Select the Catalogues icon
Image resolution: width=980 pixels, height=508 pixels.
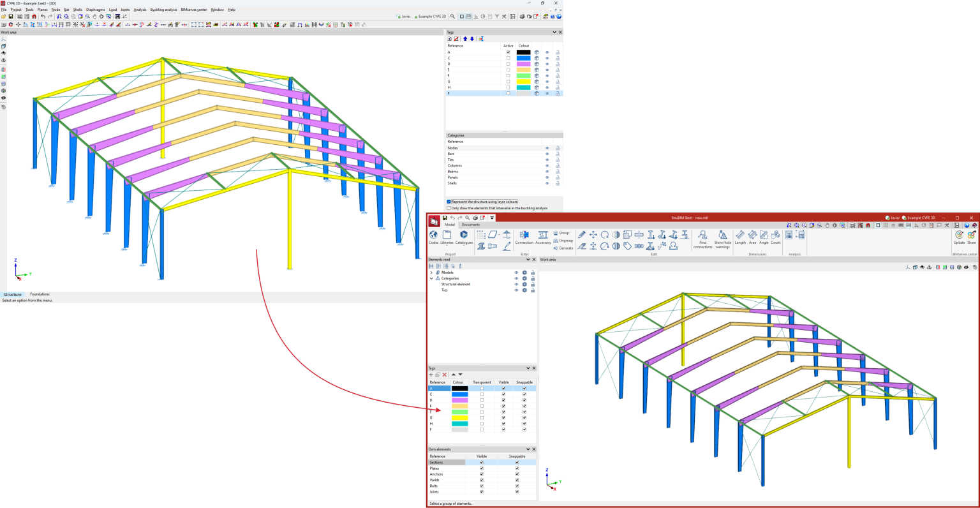click(464, 237)
